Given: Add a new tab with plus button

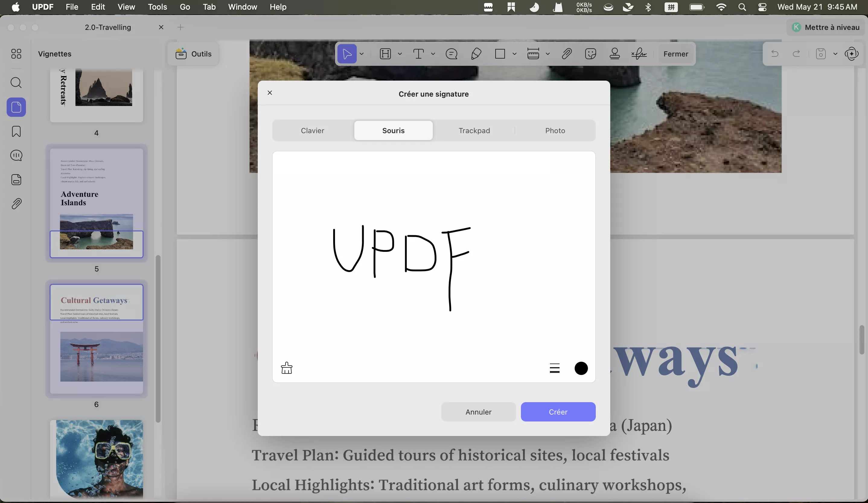Looking at the screenshot, I should (x=180, y=27).
